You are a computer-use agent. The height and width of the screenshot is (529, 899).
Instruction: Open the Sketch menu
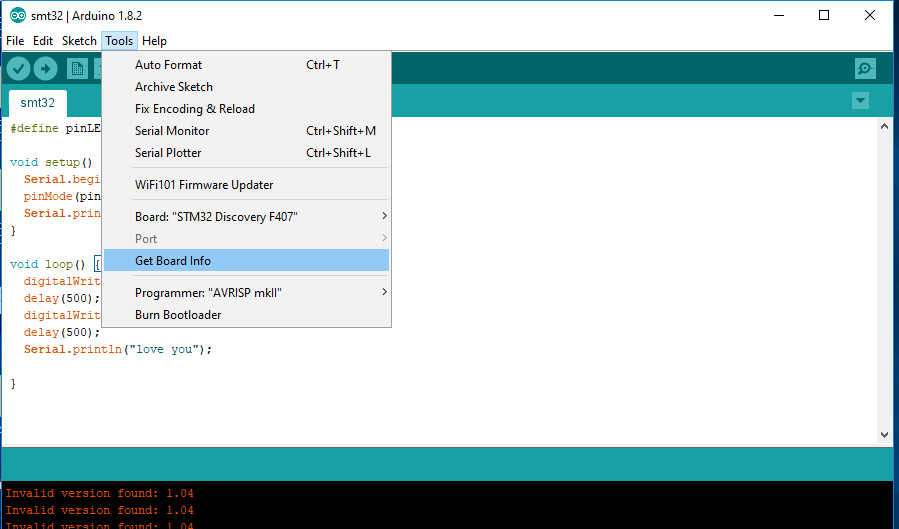point(79,41)
